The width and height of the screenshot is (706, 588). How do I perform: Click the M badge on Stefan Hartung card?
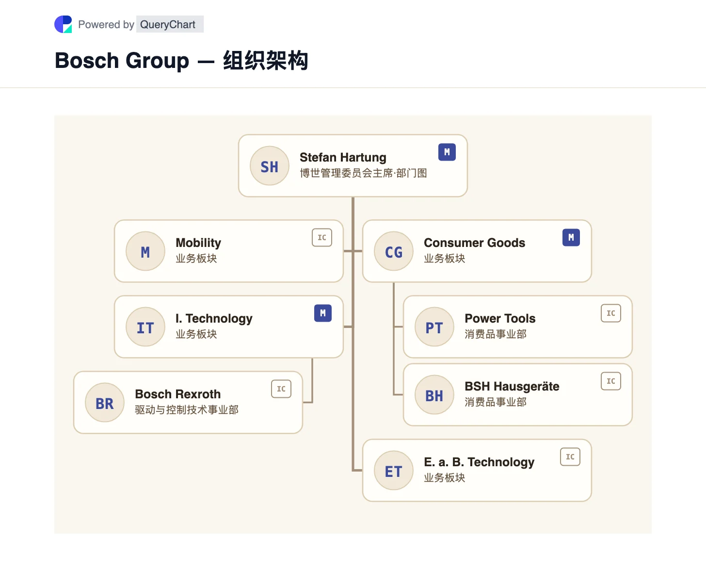pos(447,152)
